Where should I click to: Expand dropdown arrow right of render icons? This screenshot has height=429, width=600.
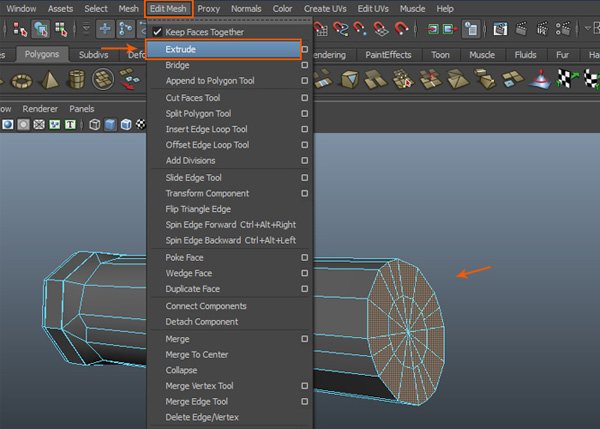(588, 28)
